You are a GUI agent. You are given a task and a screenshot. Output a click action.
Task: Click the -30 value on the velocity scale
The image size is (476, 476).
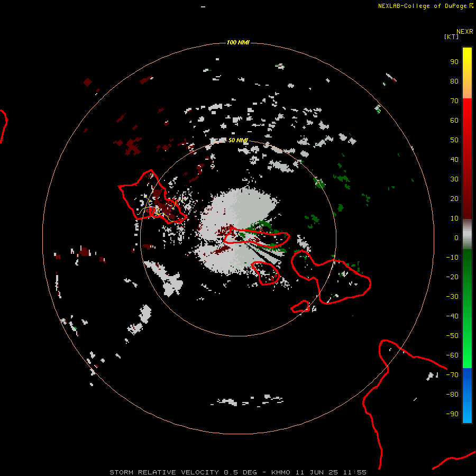pos(452,297)
